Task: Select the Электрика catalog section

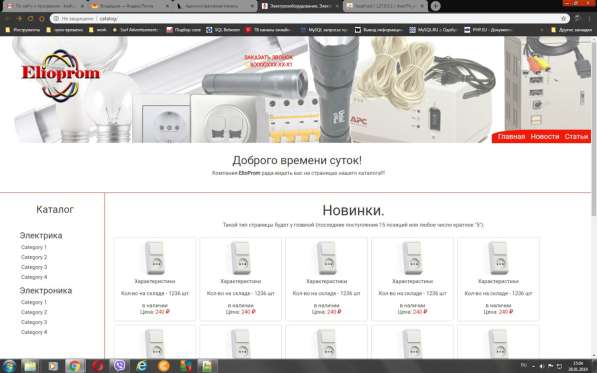Action: coord(41,236)
